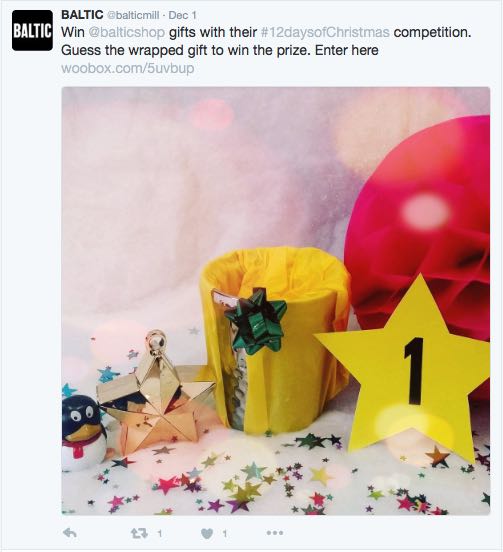Screen dimensions: 503x552
Task: Click the like count number
Action: tap(225, 534)
